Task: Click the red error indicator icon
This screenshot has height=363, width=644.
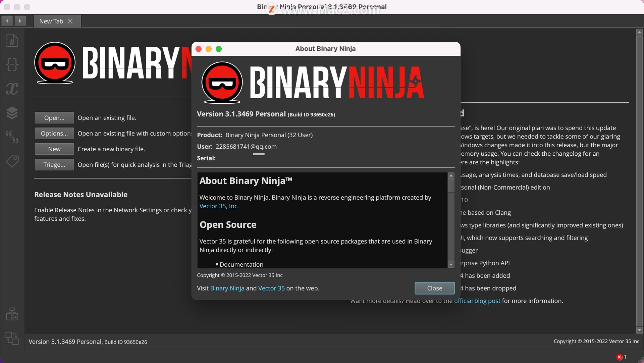Action: (619, 357)
